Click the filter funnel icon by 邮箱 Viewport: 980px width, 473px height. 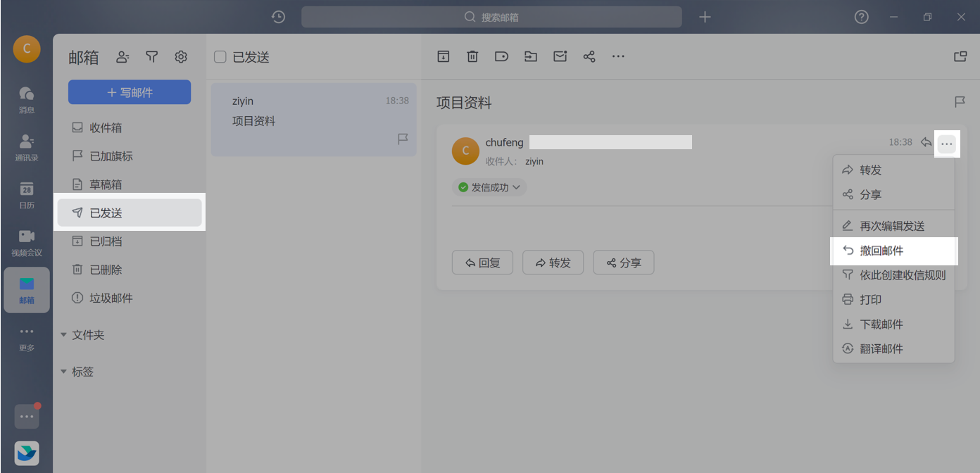click(151, 57)
